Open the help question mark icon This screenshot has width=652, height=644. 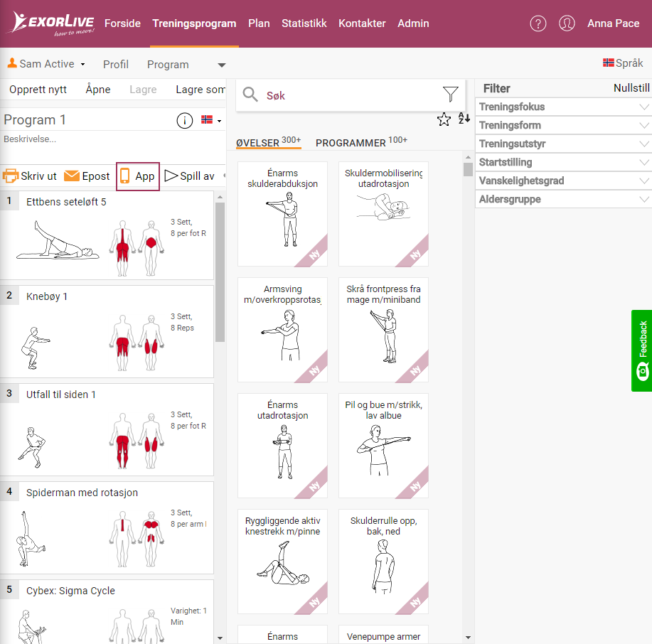coord(538,23)
